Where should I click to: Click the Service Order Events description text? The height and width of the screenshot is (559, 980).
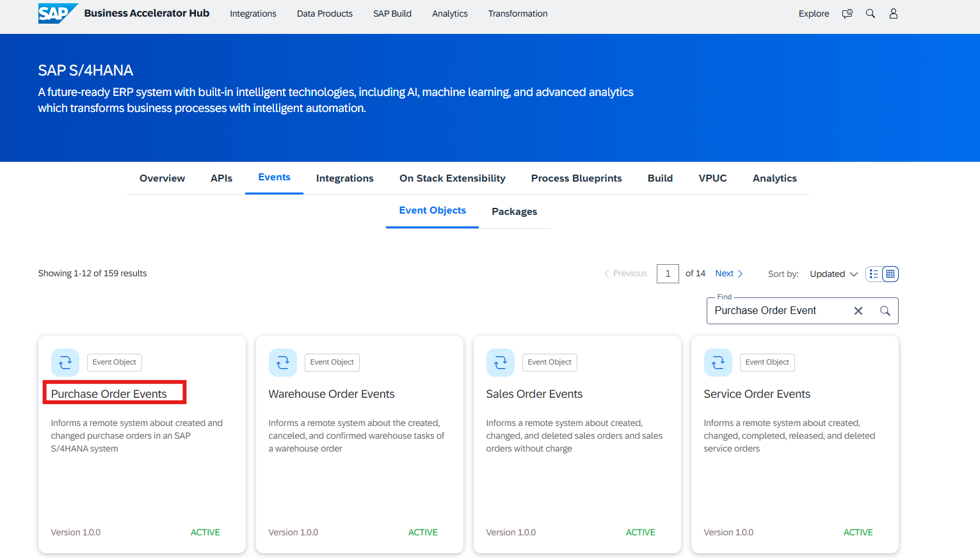789,436
